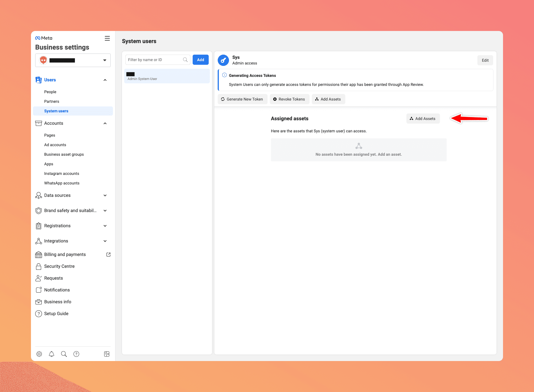
Task: Select System users in sidebar
Action: coord(73,111)
